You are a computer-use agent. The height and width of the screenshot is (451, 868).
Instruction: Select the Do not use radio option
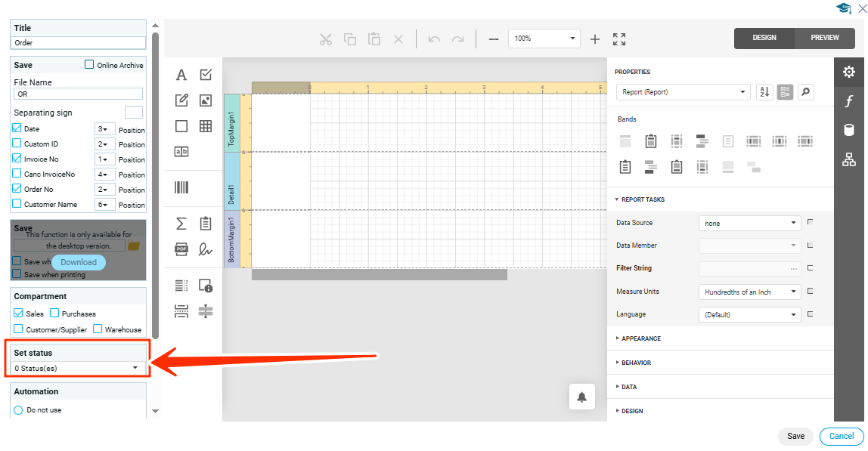point(18,410)
